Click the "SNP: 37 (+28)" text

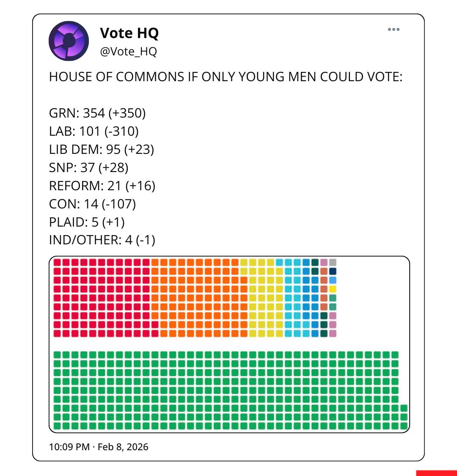point(88,168)
